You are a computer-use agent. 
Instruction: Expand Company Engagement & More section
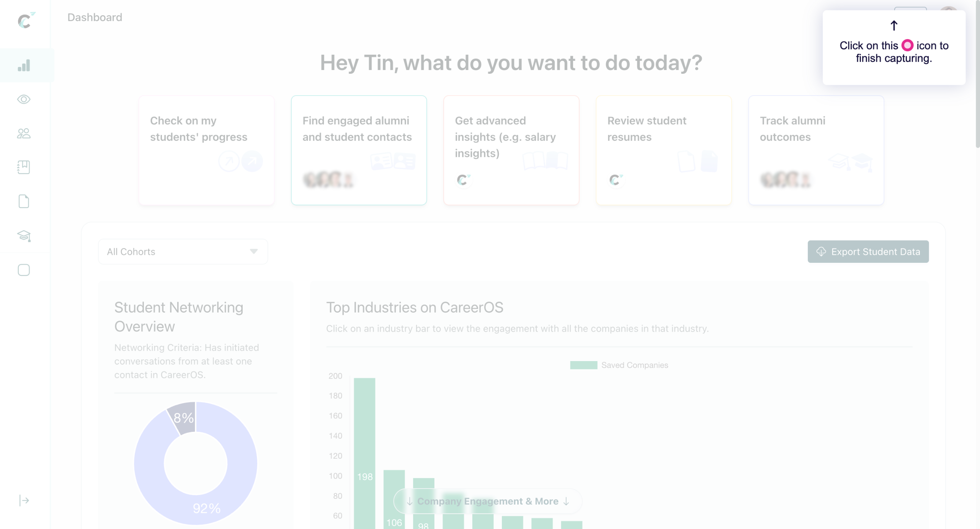click(x=487, y=501)
